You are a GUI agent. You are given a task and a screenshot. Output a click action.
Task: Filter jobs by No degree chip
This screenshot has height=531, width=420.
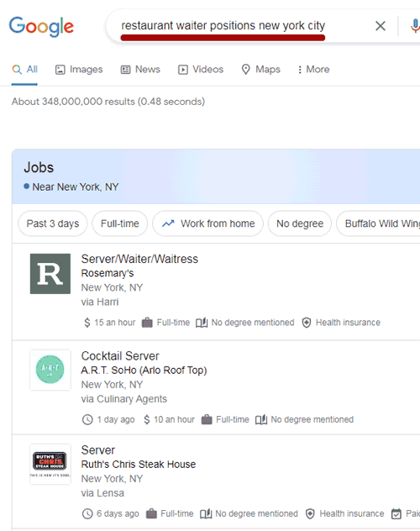[300, 223]
